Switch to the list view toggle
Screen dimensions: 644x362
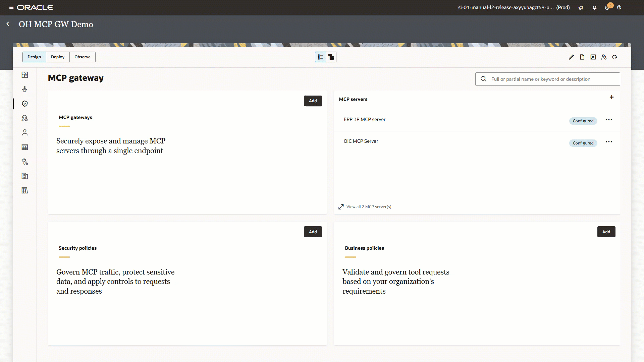tap(320, 57)
